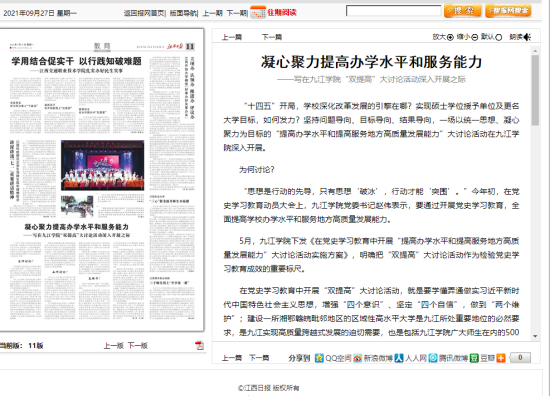Open 版面导航 in top navigation
The image size is (550, 396).
tap(183, 13)
